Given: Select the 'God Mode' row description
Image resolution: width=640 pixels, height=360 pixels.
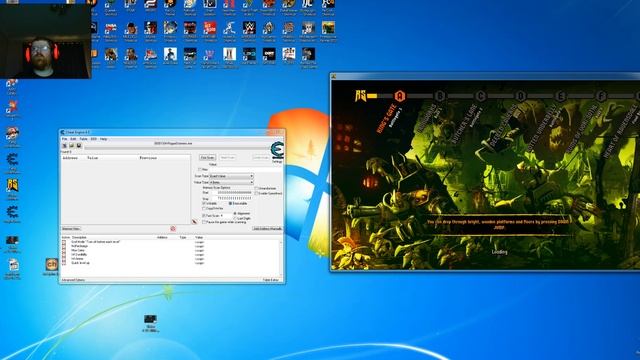Looking at the screenshot, I should [x=96, y=242].
